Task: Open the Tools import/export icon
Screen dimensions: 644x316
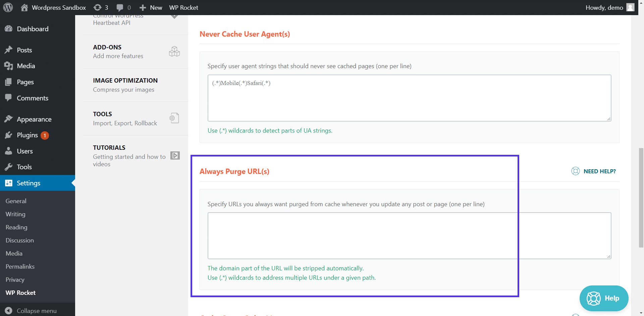Action: click(174, 118)
